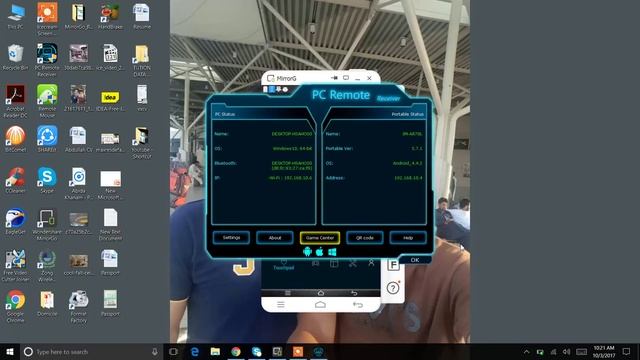
Task: Open Microsoft Edge from the taskbar
Action: 195,351
